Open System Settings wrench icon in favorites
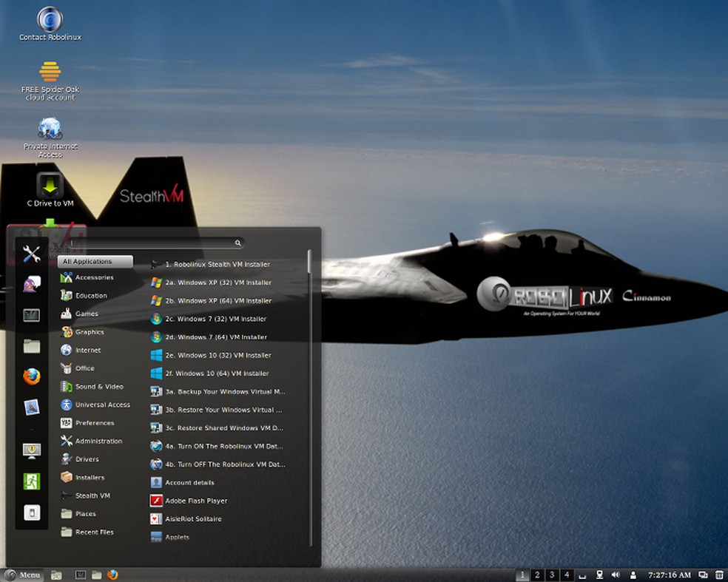Screen dimensions: 728x582 pyautogui.click(x=32, y=254)
